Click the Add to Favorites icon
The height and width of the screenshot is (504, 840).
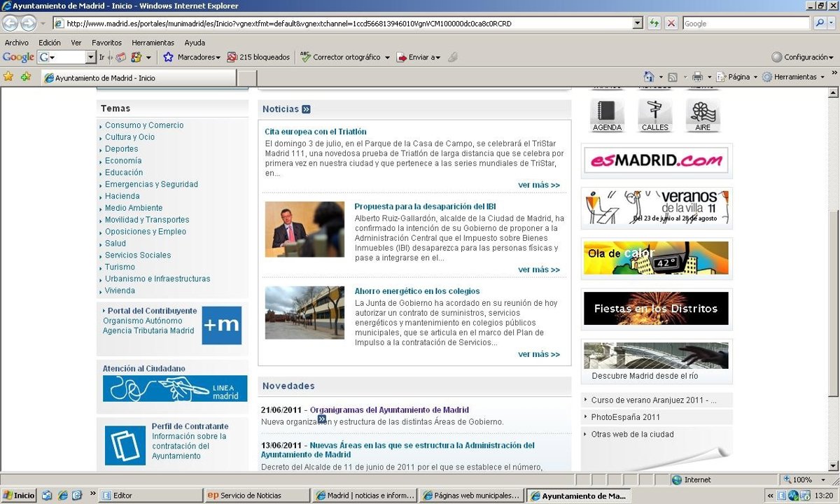coord(26,77)
